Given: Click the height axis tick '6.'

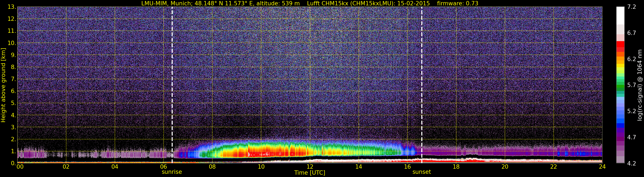Looking at the screenshot, I should click(13, 91).
